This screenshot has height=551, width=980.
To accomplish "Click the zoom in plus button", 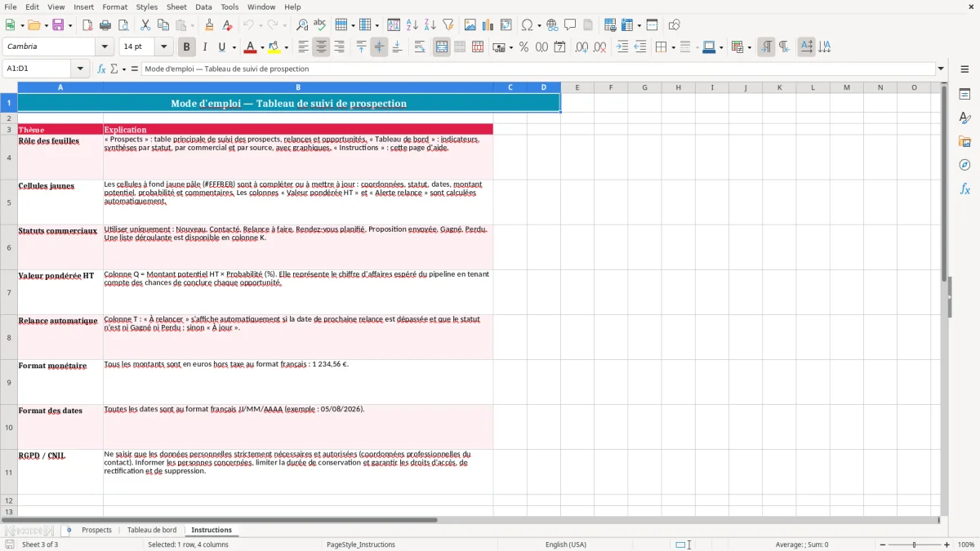I will click(x=947, y=544).
